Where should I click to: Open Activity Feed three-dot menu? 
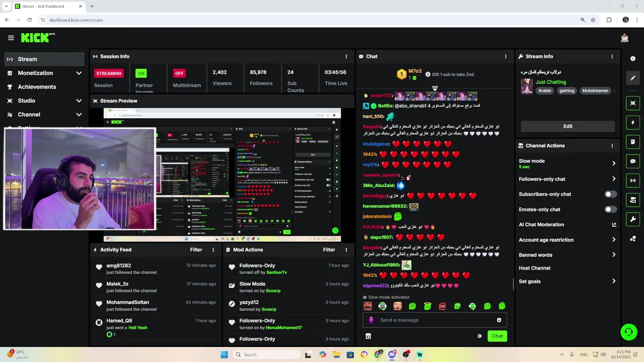pyautogui.click(x=213, y=249)
